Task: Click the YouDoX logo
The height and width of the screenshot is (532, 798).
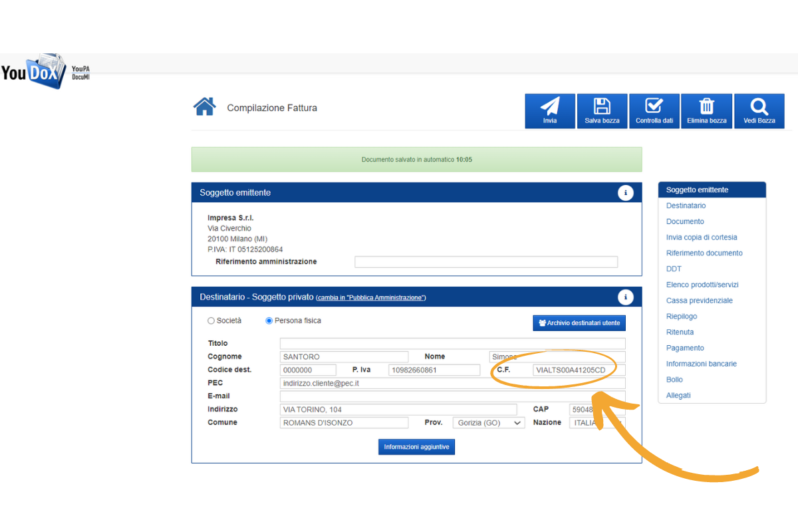Action: tap(35, 71)
